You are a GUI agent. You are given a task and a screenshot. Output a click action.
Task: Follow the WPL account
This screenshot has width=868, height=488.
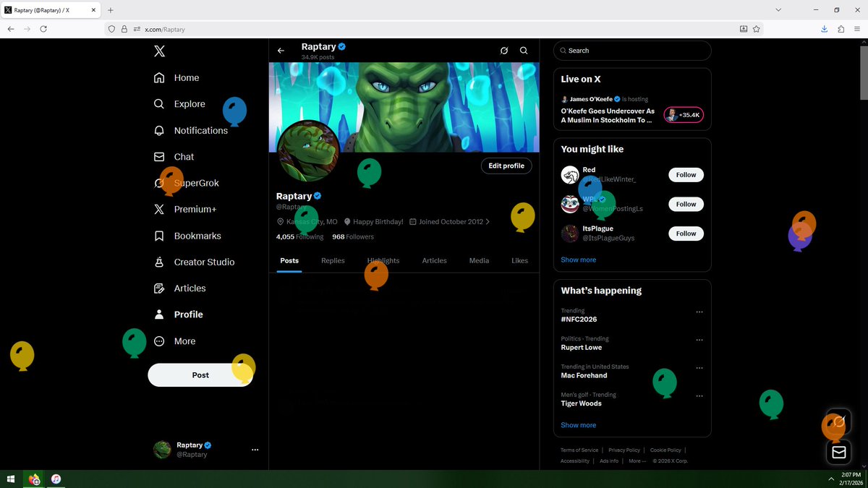click(686, 204)
